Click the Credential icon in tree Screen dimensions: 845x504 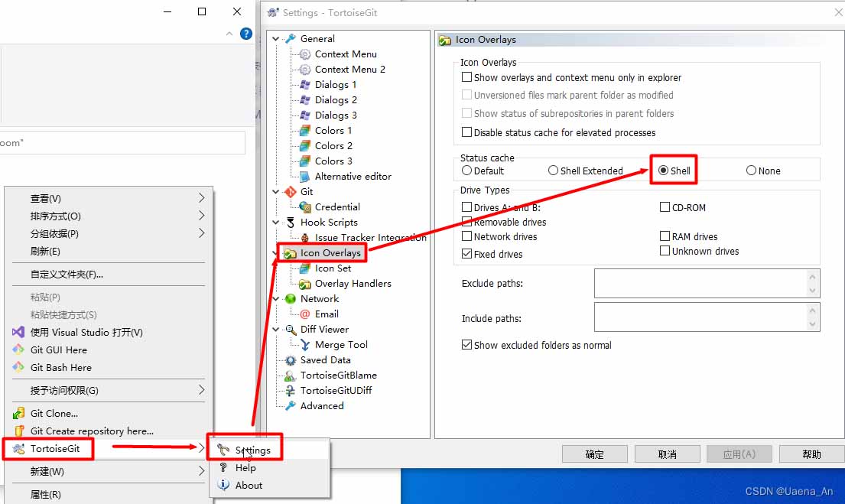tap(305, 207)
